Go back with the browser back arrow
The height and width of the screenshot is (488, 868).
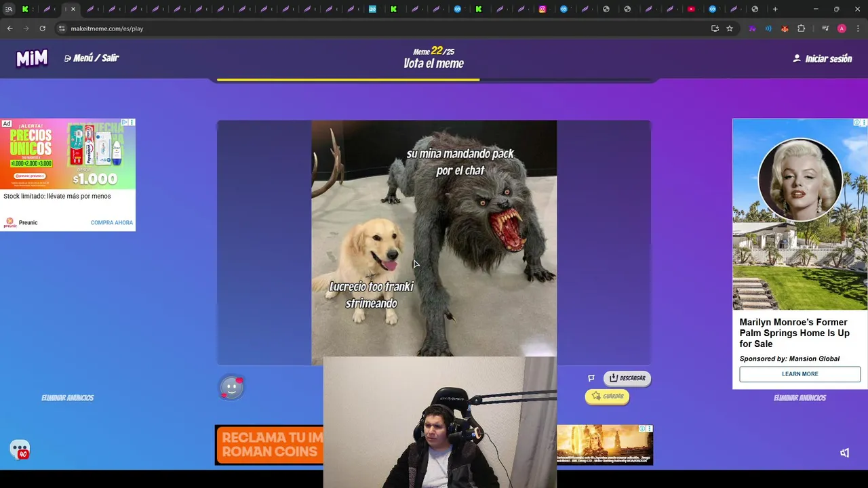tap(9, 28)
